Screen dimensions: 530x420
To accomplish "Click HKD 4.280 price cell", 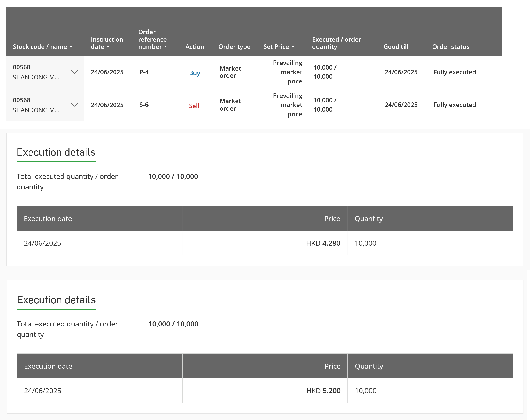I will (323, 243).
